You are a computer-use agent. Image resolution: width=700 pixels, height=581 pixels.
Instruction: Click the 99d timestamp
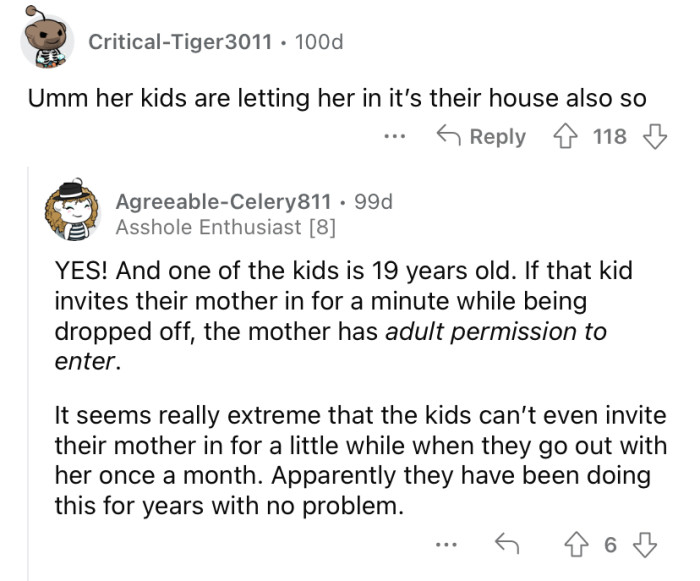pyautogui.click(x=374, y=201)
